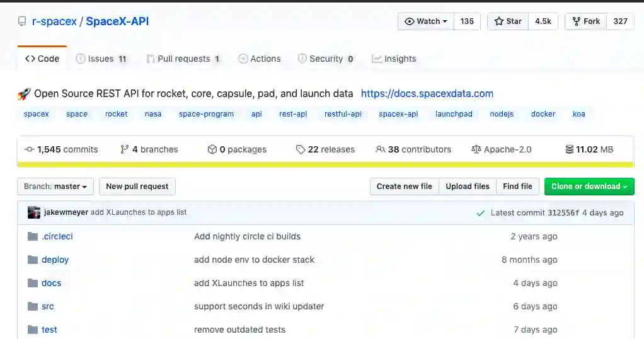Click the branches fork icon
Screen dimensions: 644x339
point(125,149)
